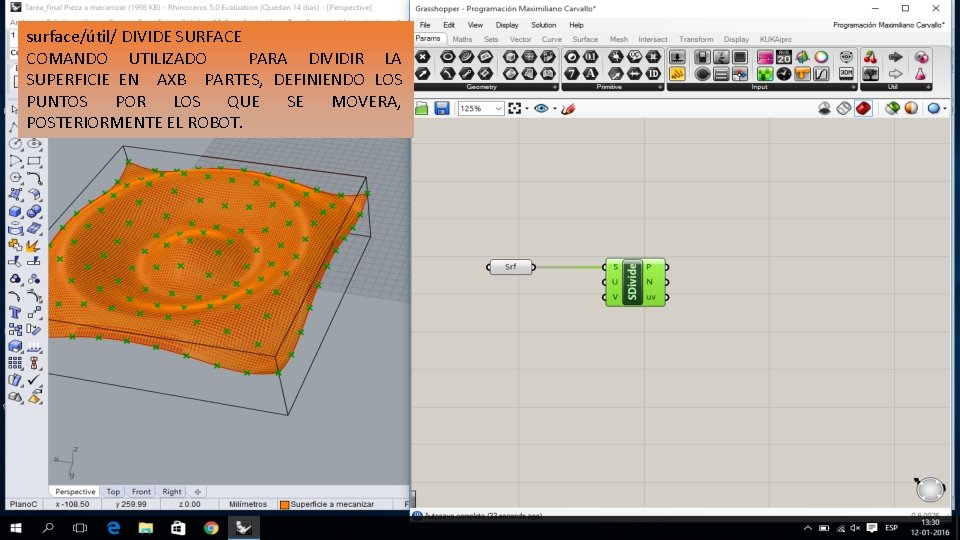Image resolution: width=960 pixels, height=540 pixels.
Task: Select the Import 3DM icon
Action: [846, 73]
